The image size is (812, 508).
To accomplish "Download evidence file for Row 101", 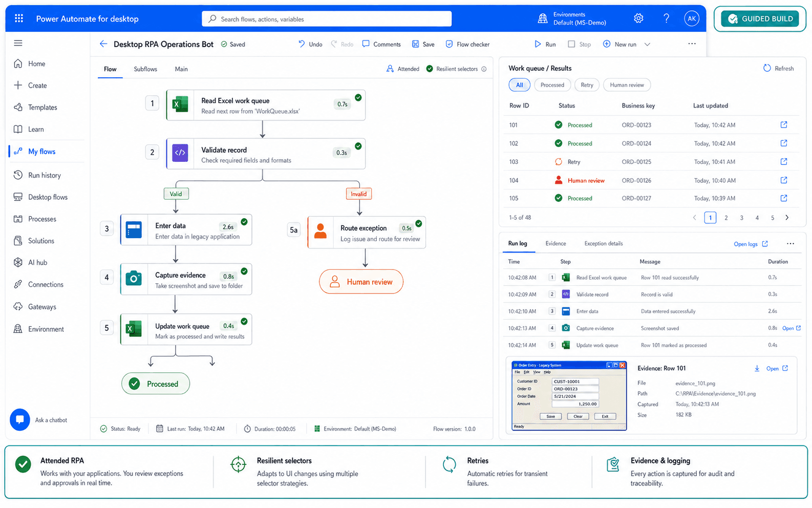I will point(757,368).
